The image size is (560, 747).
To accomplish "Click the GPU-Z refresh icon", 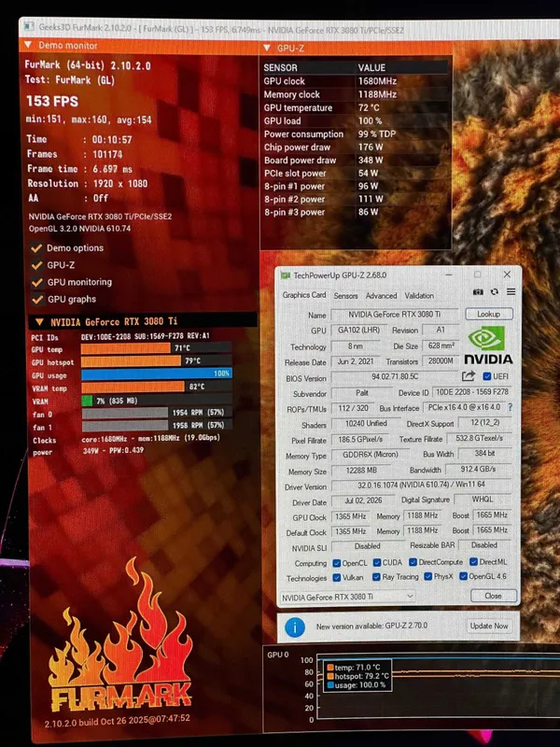I will tap(495, 291).
